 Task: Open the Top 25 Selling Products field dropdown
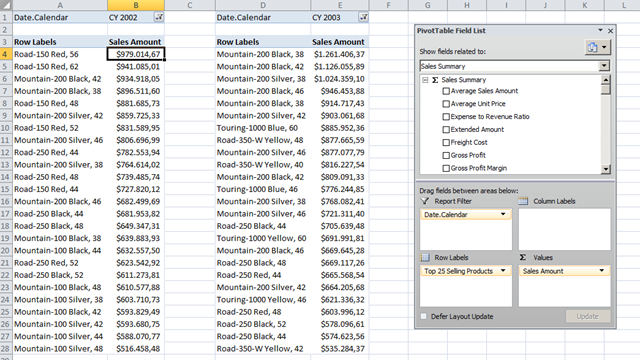(503, 271)
